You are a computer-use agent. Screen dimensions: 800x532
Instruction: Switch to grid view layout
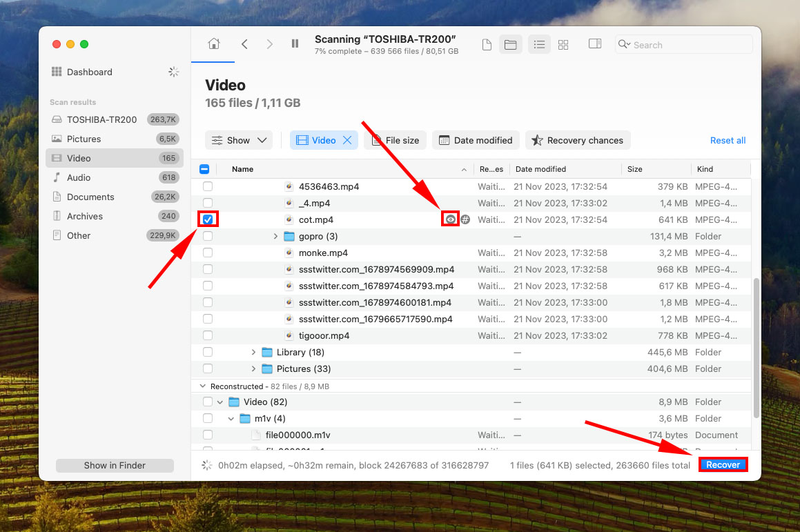click(x=563, y=43)
